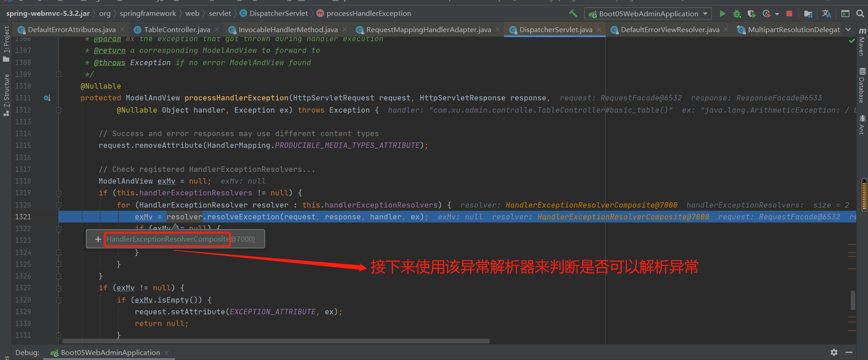Image resolution: width=868 pixels, height=360 pixels.
Task: Click HandlerExceptionResolverComposite@7000 value in debugger popup
Action: tap(180, 239)
